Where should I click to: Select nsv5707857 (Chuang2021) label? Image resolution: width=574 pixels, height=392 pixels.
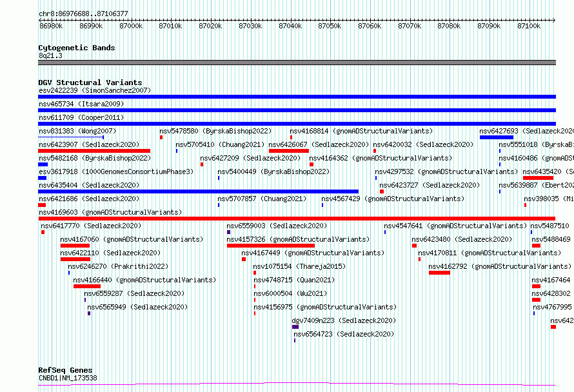[x=262, y=199]
